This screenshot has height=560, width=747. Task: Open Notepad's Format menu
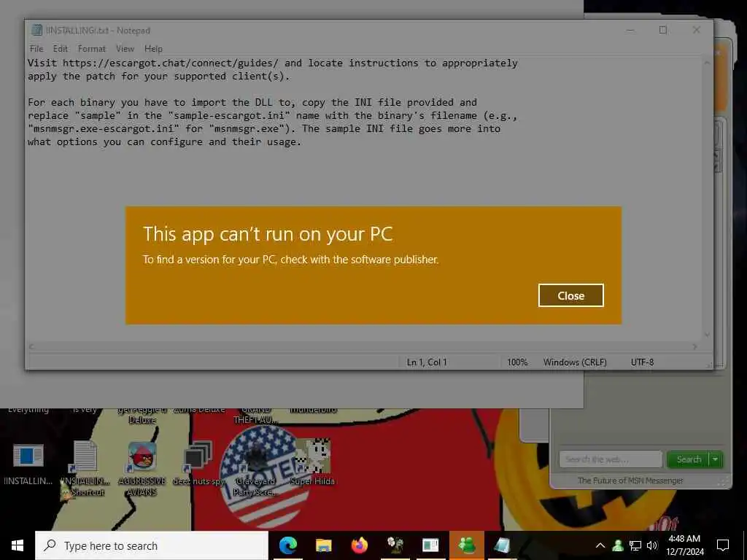(x=91, y=49)
